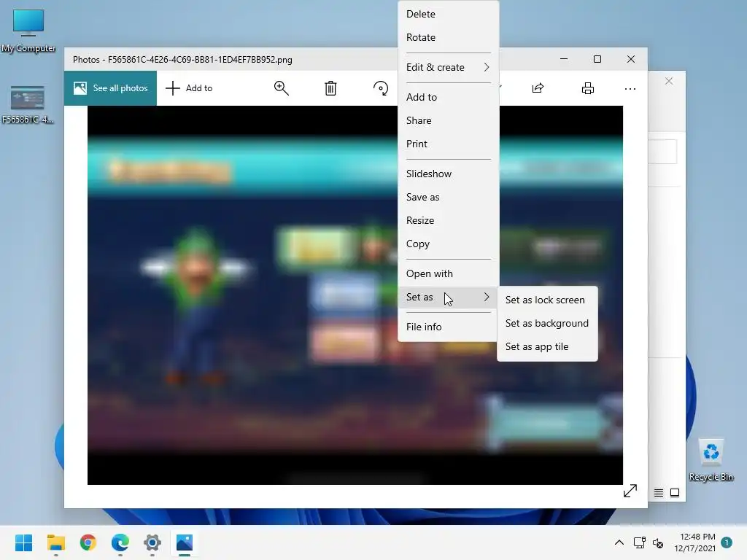
Task: Choose Save as in the context menu
Action: click(449, 197)
